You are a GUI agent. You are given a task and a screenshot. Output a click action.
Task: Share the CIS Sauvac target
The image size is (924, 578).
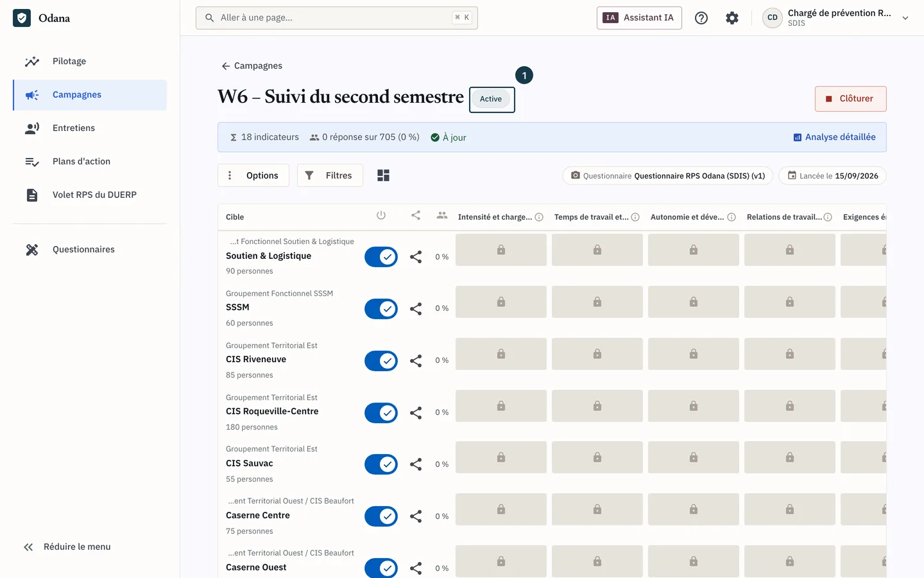click(416, 464)
